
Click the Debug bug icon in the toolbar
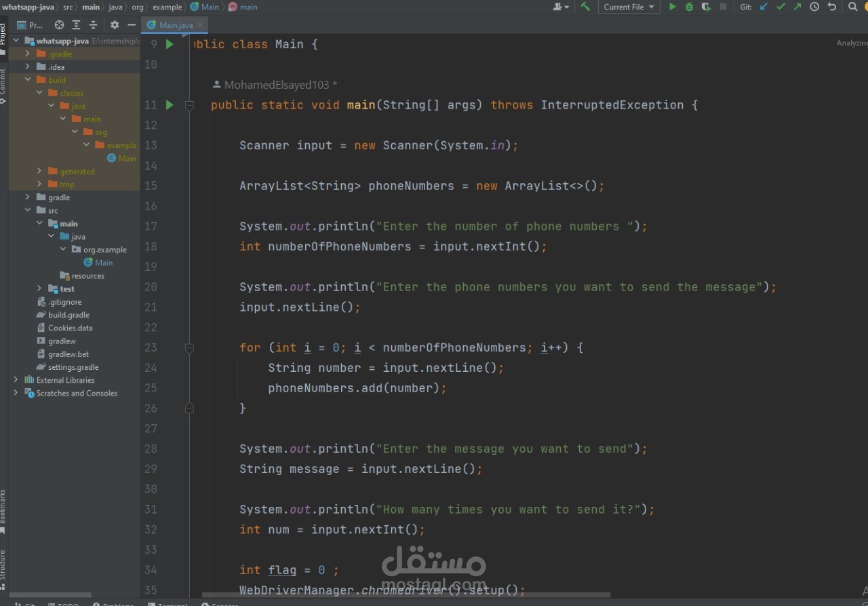pyautogui.click(x=688, y=7)
